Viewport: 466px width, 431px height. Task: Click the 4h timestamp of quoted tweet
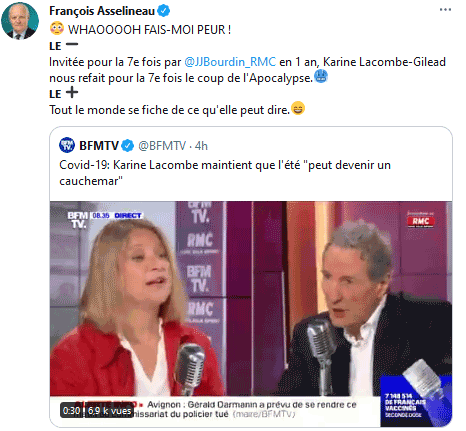coord(201,146)
